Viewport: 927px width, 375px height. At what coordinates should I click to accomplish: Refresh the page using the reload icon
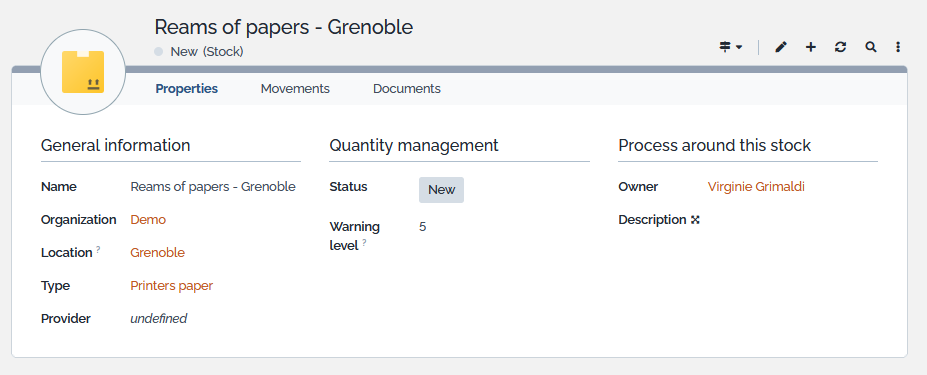point(840,47)
